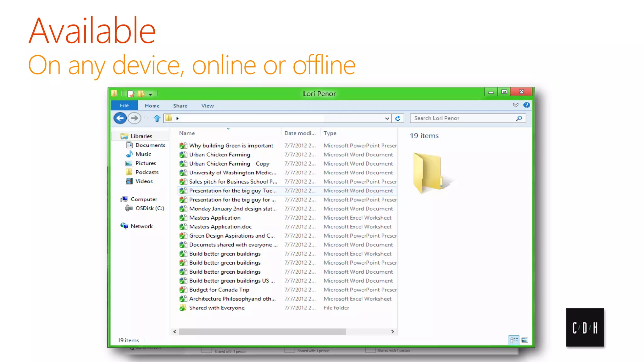This screenshot has height=362, width=644.
Task: Open Music library in sidebar
Action: click(143, 154)
